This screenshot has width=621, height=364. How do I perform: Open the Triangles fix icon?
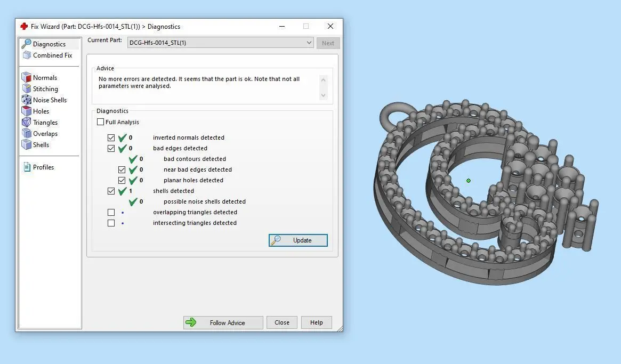click(26, 122)
